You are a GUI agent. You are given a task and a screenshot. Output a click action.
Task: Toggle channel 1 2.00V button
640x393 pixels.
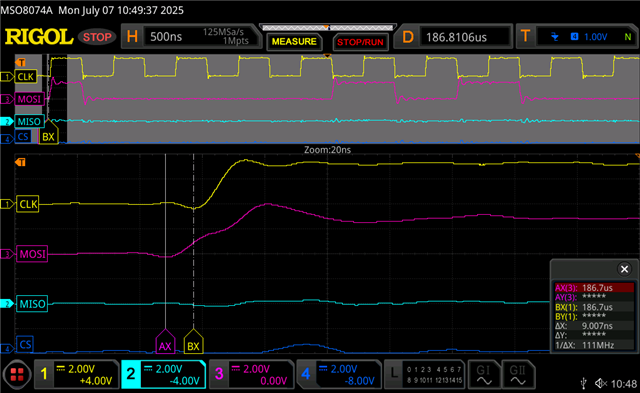pos(76,375)
